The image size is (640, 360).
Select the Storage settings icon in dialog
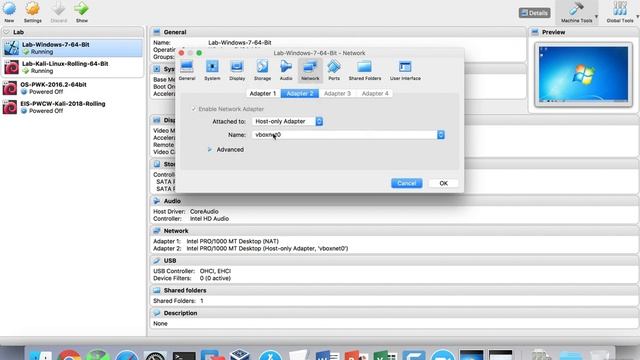click(x=262, y=67)
